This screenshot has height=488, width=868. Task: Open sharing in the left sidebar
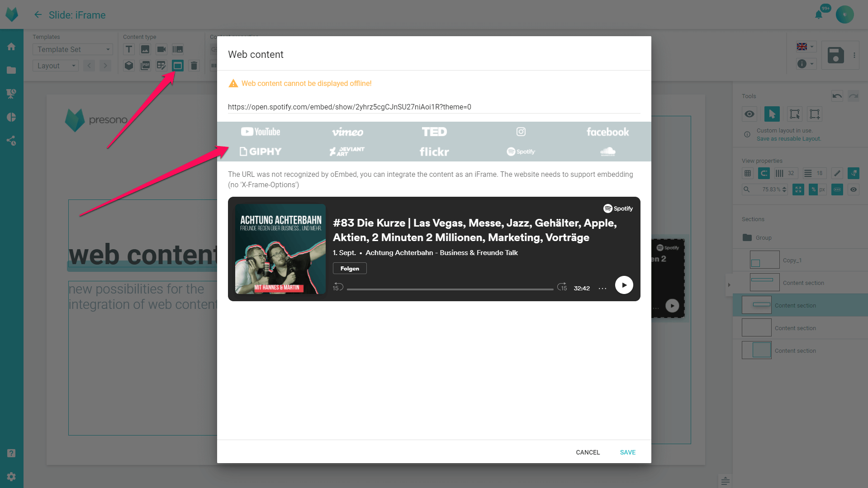[x=11, y=141]
